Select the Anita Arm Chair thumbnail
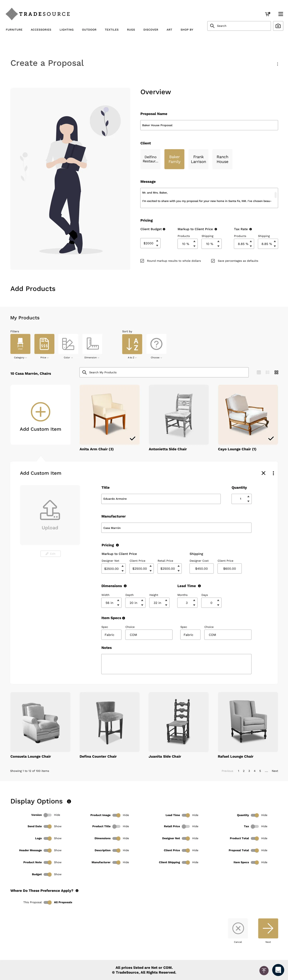288x980 pixels. [x=110, y=415]
